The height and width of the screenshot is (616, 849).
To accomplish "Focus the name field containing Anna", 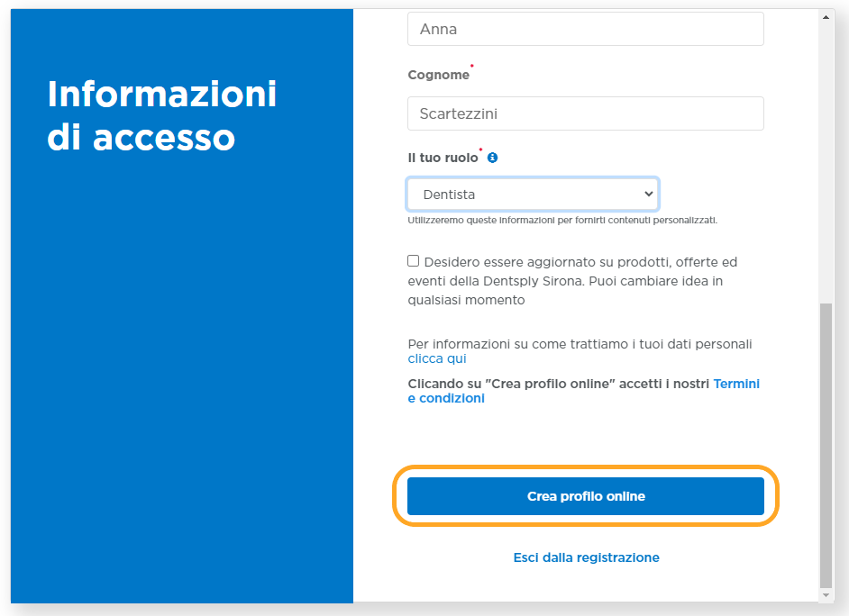I will [586, 30].
